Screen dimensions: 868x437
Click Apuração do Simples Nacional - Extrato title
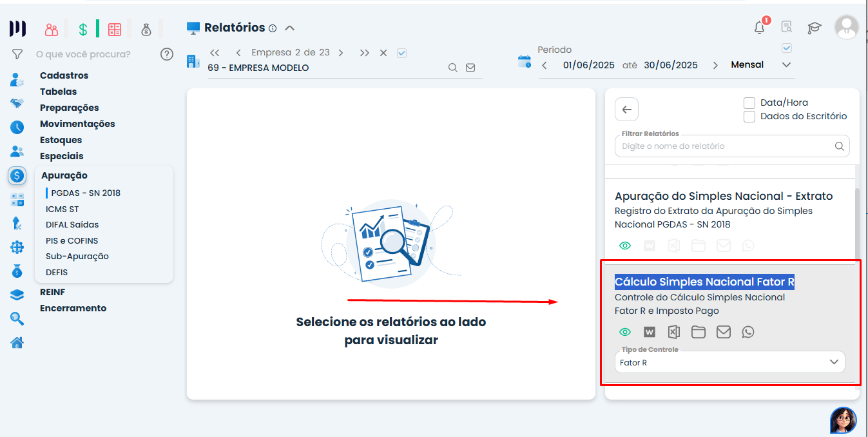click(724, 196)
